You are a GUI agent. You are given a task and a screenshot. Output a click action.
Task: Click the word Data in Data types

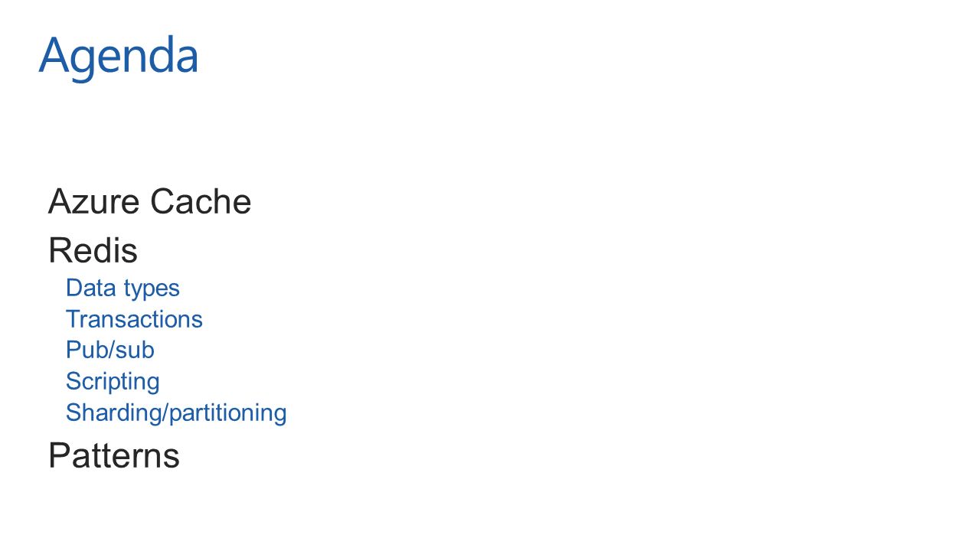click(91, 289)
